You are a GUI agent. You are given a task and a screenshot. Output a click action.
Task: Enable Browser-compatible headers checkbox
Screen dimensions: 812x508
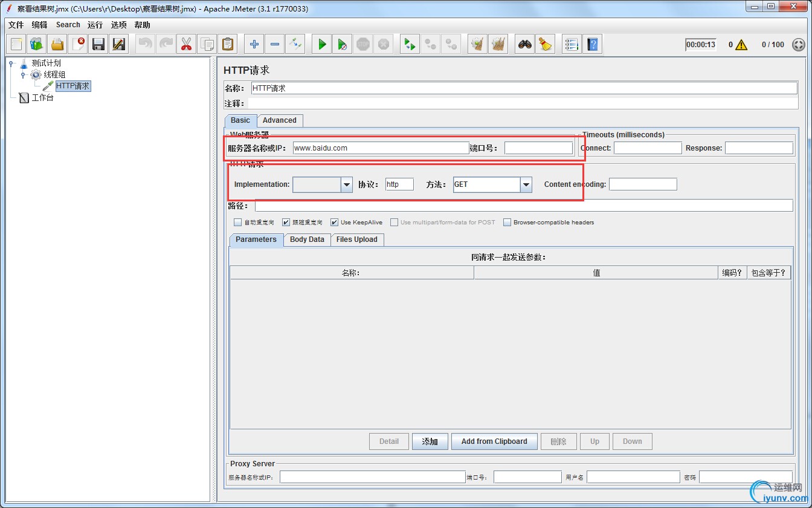pos(507,222)
